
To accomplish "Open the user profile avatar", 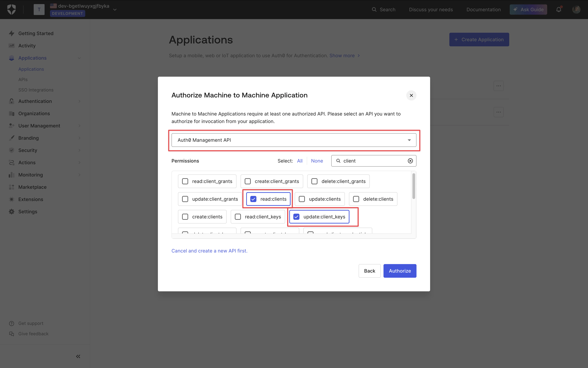I will tap(576, 10).
